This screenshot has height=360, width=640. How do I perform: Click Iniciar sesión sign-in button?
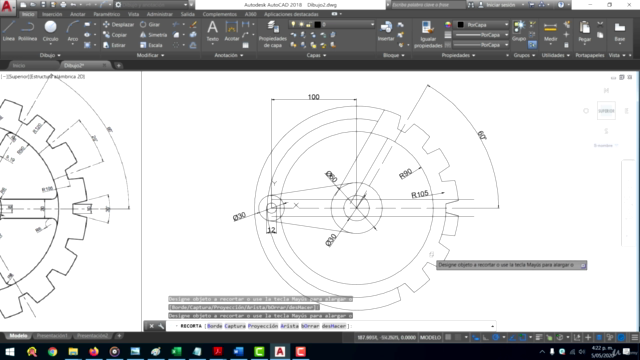[x=501, y=5]
